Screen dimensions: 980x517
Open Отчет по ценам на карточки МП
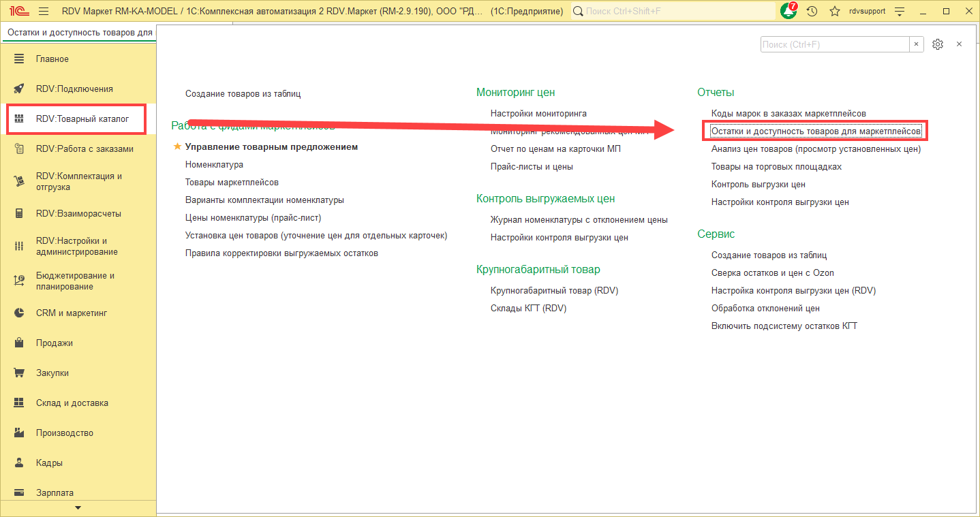click(555, 148)
